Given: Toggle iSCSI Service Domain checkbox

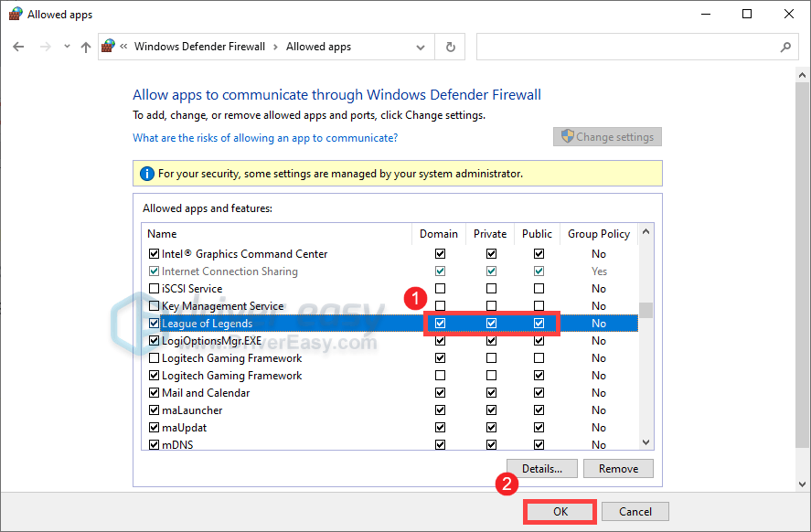Looking at the screenshot, I should pos(440,289).
